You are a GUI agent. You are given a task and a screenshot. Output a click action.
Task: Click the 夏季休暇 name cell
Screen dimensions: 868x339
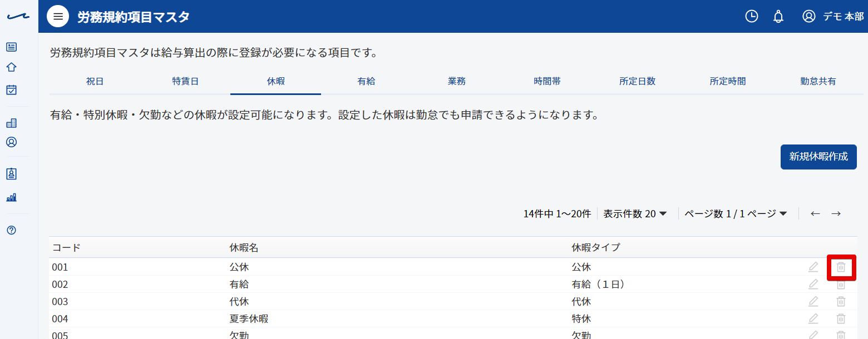click(249, 319)
